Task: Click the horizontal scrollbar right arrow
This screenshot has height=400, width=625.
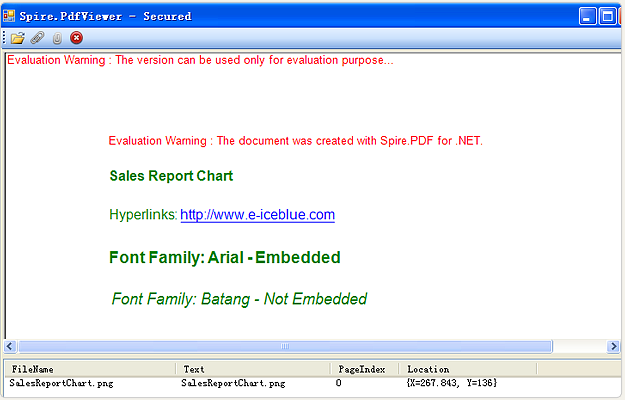Action: pyautogui.click(x=613, y=346)
